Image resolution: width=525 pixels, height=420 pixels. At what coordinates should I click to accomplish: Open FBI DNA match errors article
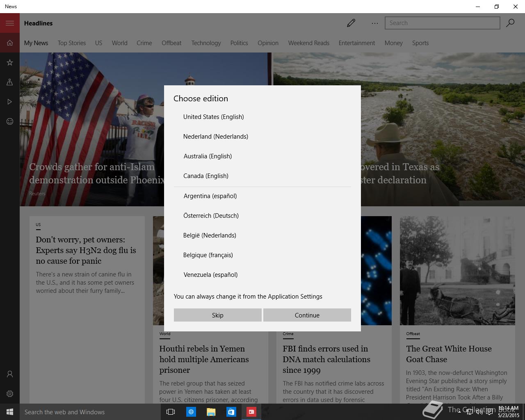click(326, 359)
